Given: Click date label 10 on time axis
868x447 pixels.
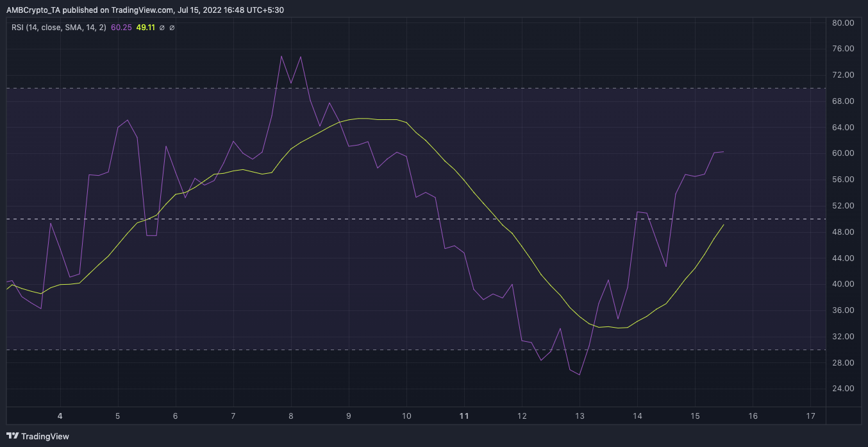Looking at the screenshot, I should coord(406,416).
